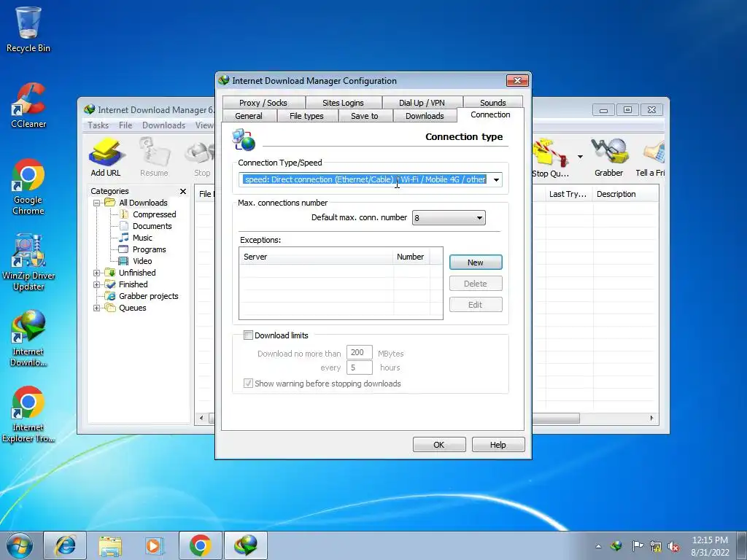This screenshot has width=747, height=560.
Task: Click the muted volume tray icon
Action: (x=673, y=546)
